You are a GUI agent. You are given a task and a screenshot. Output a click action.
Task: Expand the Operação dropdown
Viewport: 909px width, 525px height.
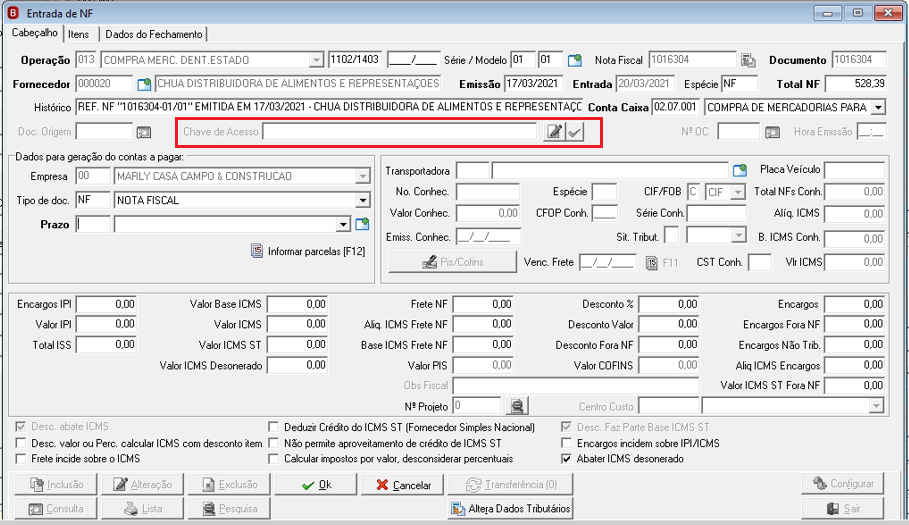(x=316, y=60)
